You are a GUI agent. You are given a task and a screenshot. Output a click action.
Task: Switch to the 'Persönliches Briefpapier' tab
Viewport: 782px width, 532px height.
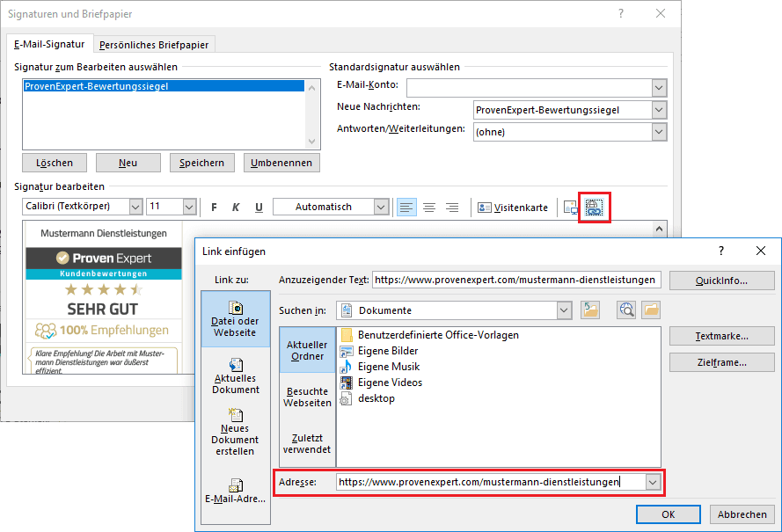155,45
